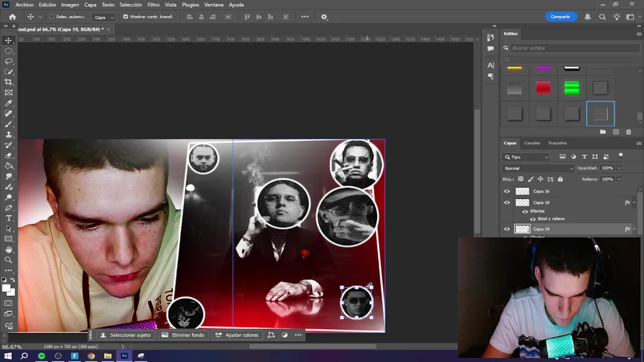Open the Archivo menu

(24, 5)
